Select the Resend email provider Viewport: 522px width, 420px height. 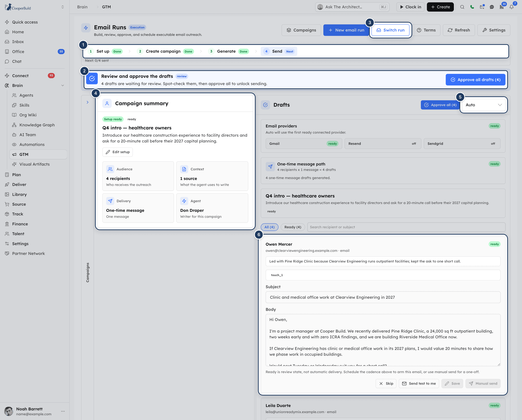(383, 143)
